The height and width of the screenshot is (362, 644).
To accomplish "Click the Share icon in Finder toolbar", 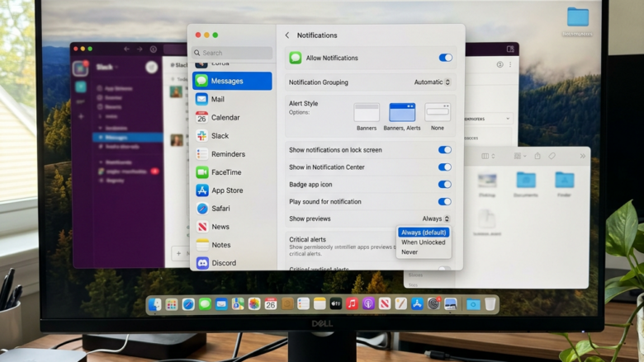I will pyautogui.click(x=537, y=156).
